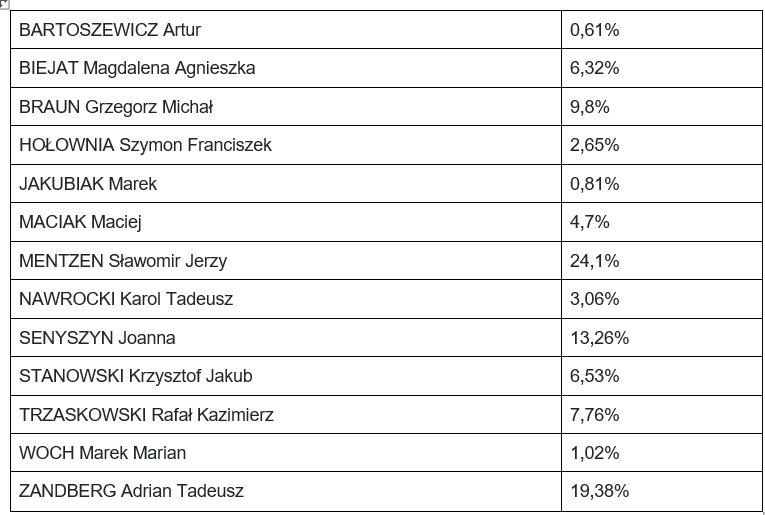Select the NAWROCKI Karol Tadeusz cell
765x515 pixels.
coord(286,299)
